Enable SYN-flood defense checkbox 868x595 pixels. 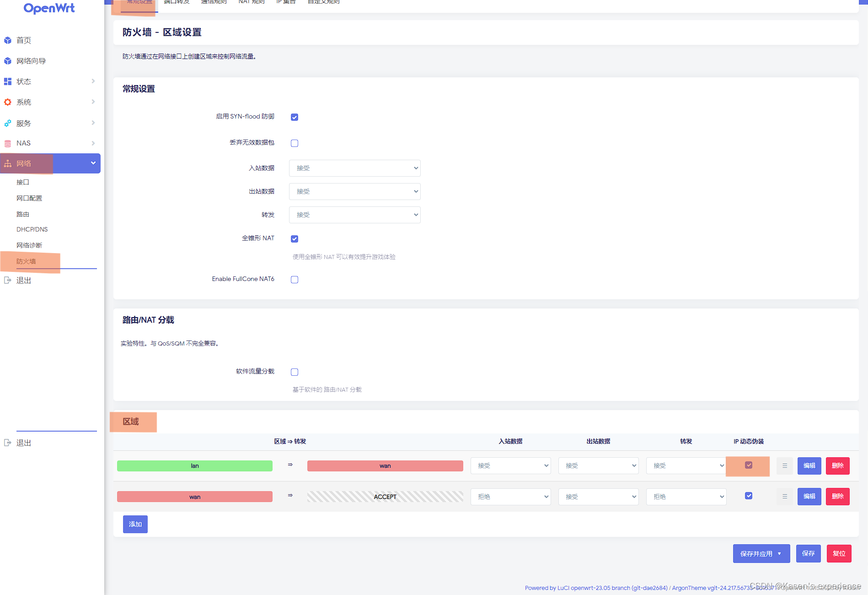click(x=295, y=117)
